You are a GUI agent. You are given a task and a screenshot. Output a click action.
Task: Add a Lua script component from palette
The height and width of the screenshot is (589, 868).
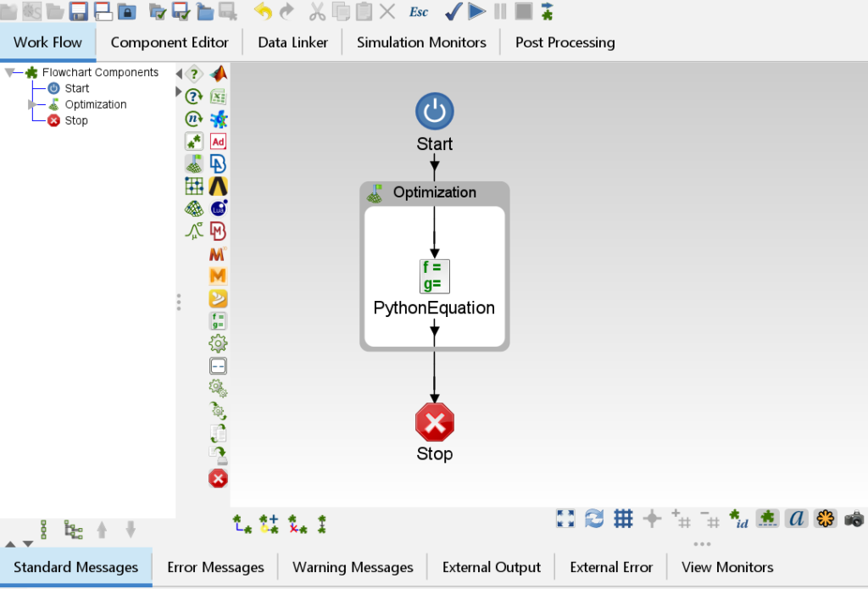point(218,208)
